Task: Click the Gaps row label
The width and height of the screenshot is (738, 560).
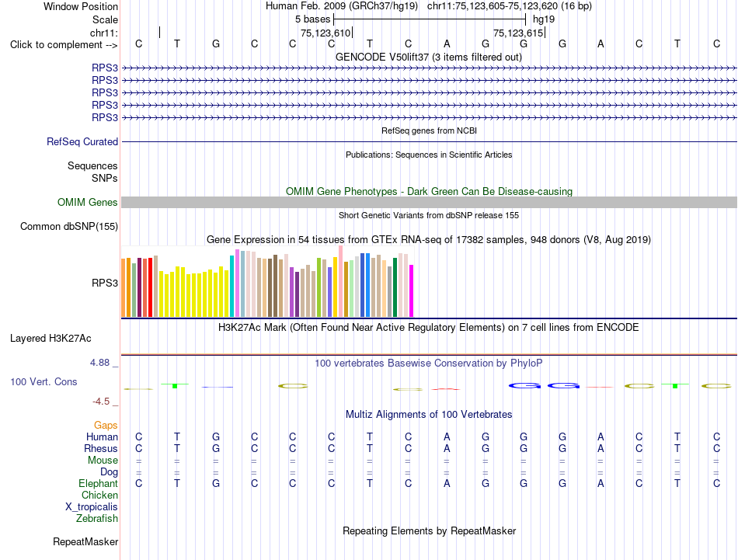Action: point(106,426)
